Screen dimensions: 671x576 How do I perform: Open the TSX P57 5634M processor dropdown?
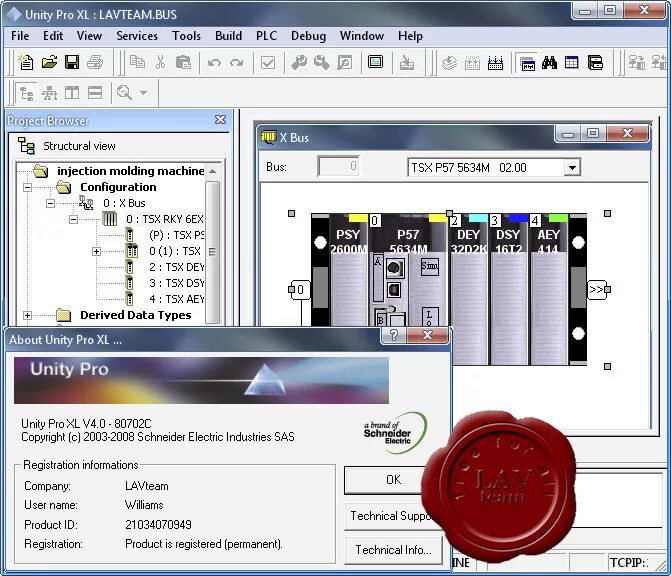(572, 167)
